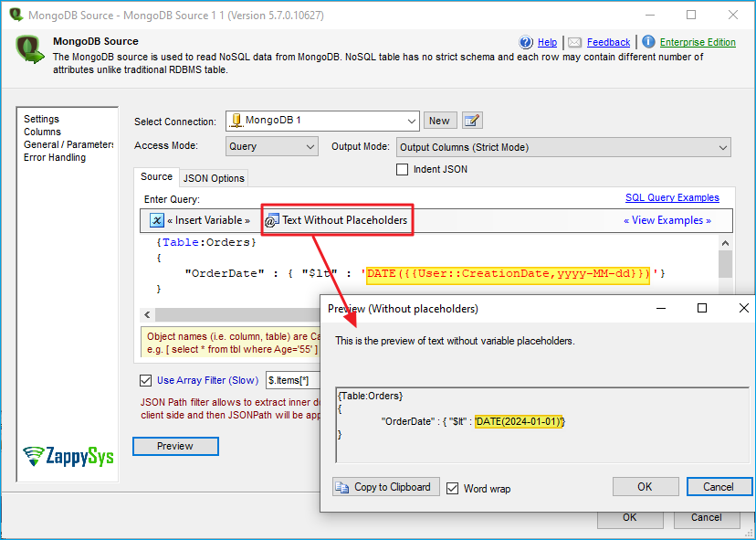
Task: Open the SQL Query Examples link
Action: (672, 197)
